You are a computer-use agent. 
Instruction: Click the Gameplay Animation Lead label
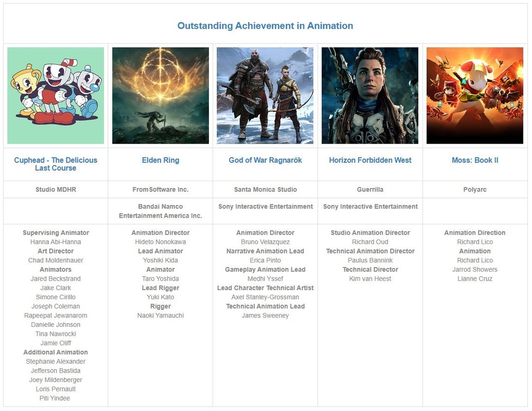[x=266, y=269]
